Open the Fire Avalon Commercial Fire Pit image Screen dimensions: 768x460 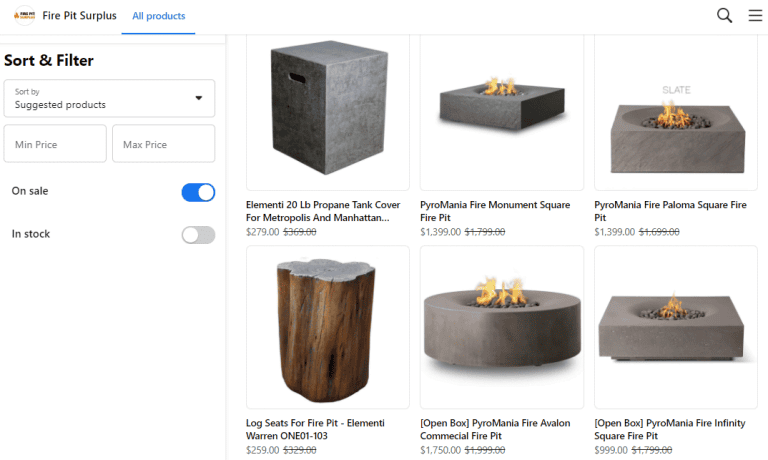point(501,327)
